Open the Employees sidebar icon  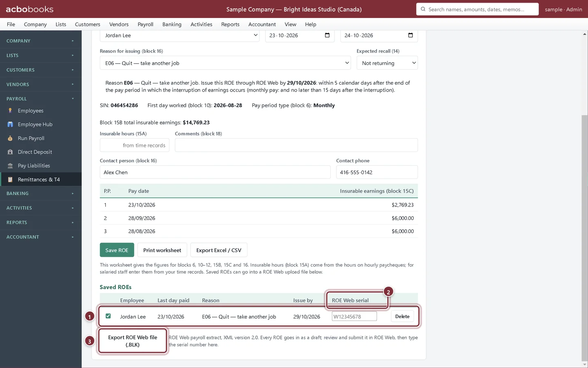(10, 111)
